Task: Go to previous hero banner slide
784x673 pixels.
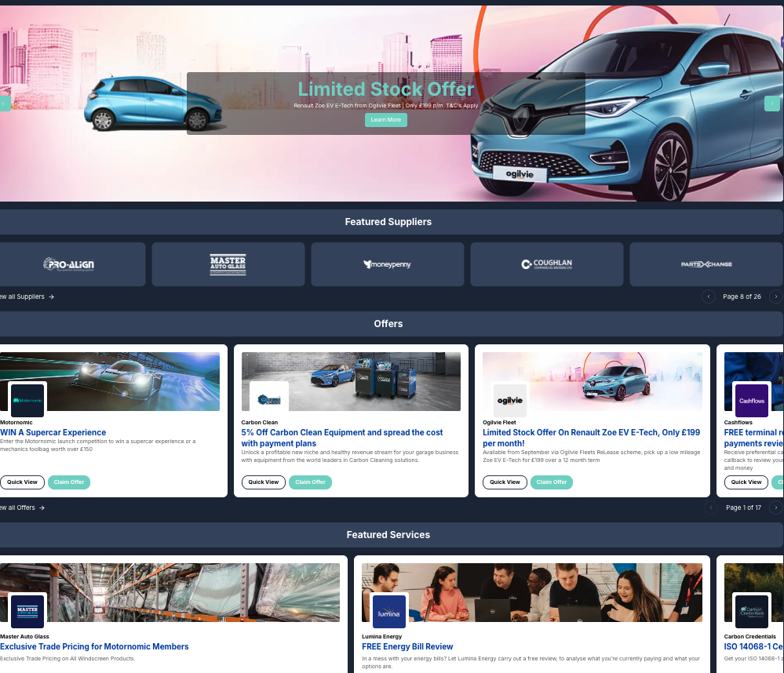Action: (x=5, y=104)
